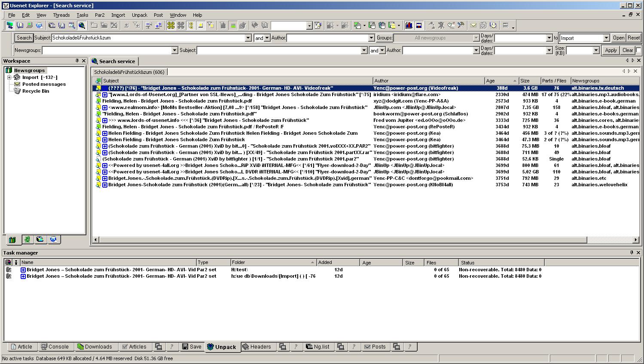Open the Subject search history dropdown
The width and height of the screenshot is (644, 364).
(x=248, y=38)
